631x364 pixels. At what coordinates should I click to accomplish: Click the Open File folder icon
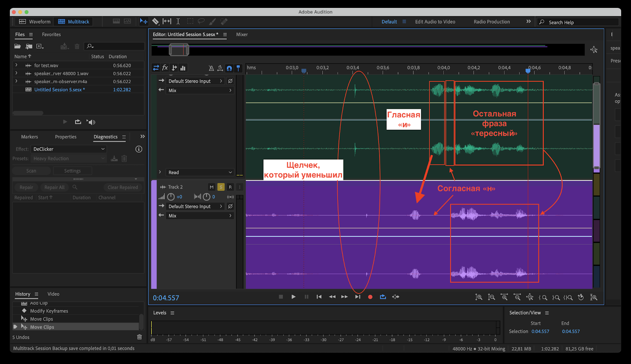point(17,47)
